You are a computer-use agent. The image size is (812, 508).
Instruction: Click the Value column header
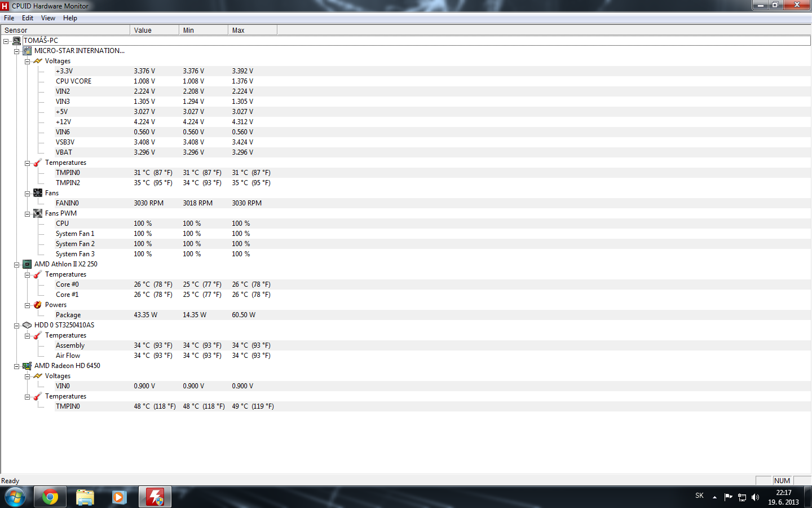(x=155, y=30)
